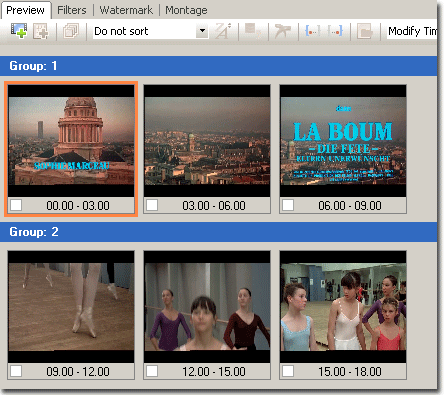Click the Group: 1 header bar

click(x=218, y=66)
